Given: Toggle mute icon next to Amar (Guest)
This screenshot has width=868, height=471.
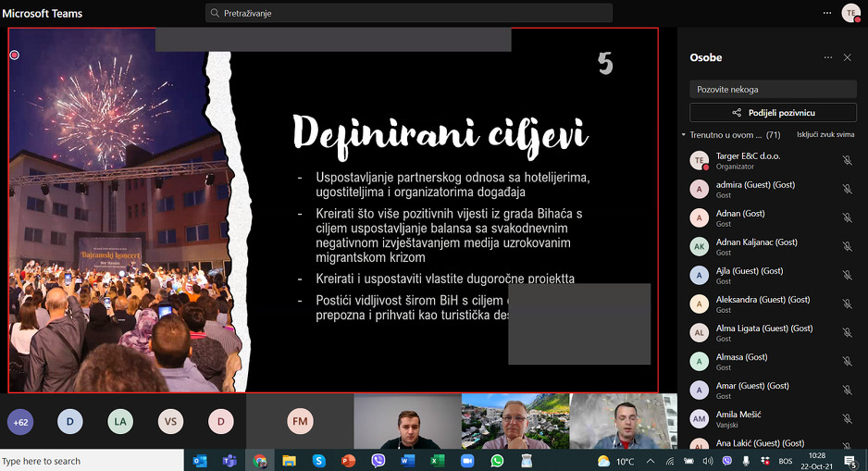Looking at the screenshot, I should pos(847,390).
